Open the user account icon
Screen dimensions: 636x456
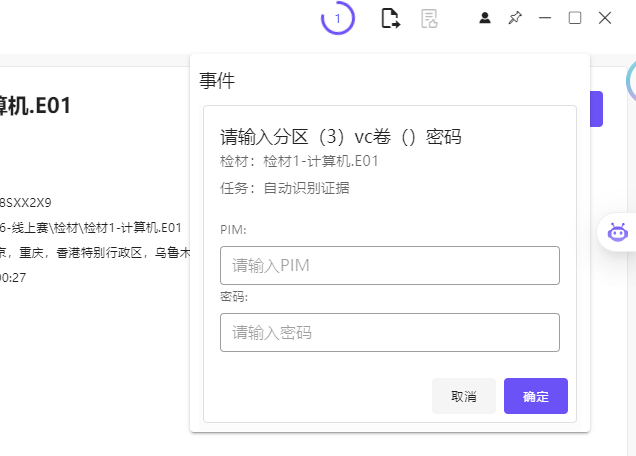point(485,18)
